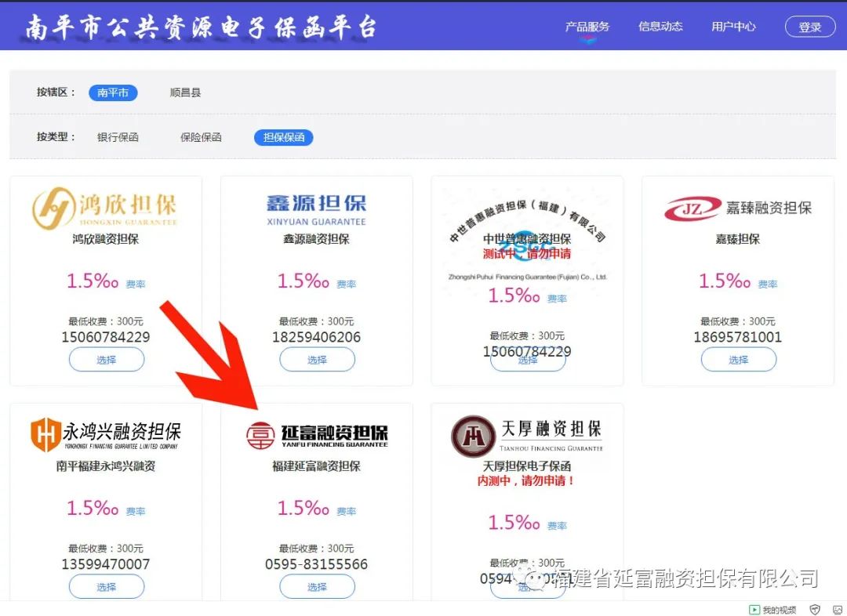The width and height of the screenshot is (847, 616).
Task: Click phone number 18695781001
Action: (x=738, y=337)
